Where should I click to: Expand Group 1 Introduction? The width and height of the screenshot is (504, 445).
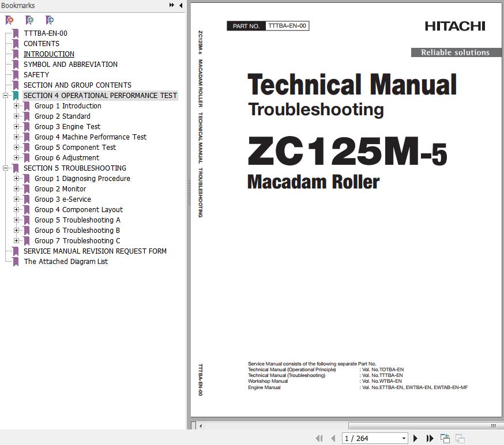point(16,105)
